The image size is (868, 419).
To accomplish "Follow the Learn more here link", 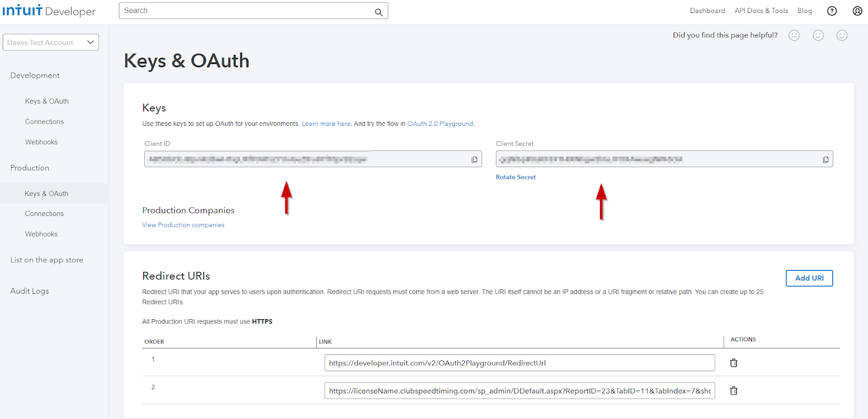I will [x=326, y=124].
